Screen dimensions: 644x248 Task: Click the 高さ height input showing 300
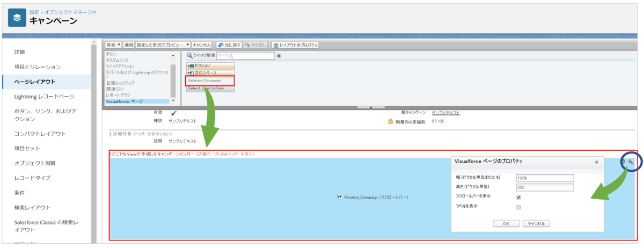545,187
